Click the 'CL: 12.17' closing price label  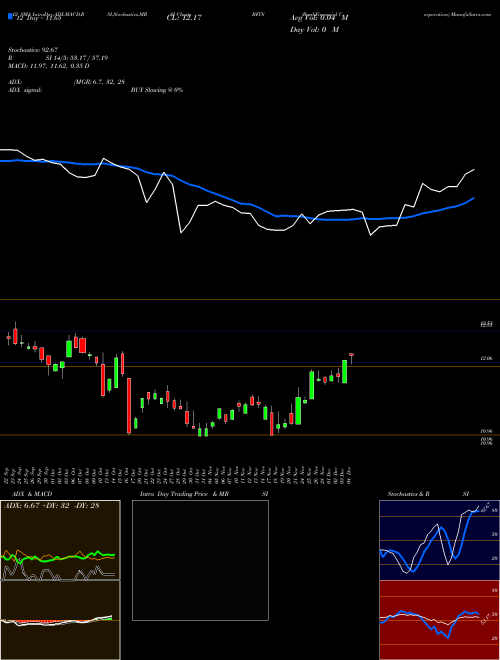click(184, 18)
